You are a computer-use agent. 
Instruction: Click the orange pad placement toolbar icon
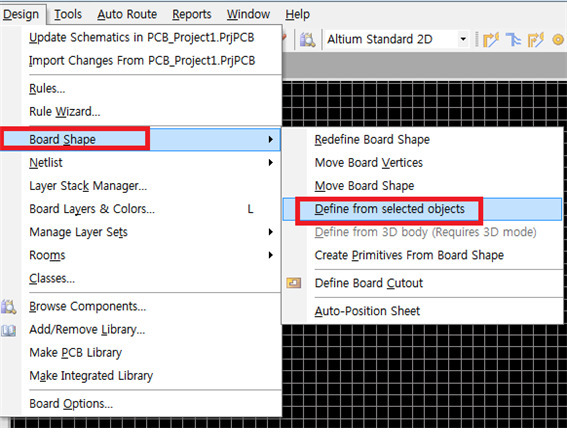pyautogui.click(x=558, y=40)
